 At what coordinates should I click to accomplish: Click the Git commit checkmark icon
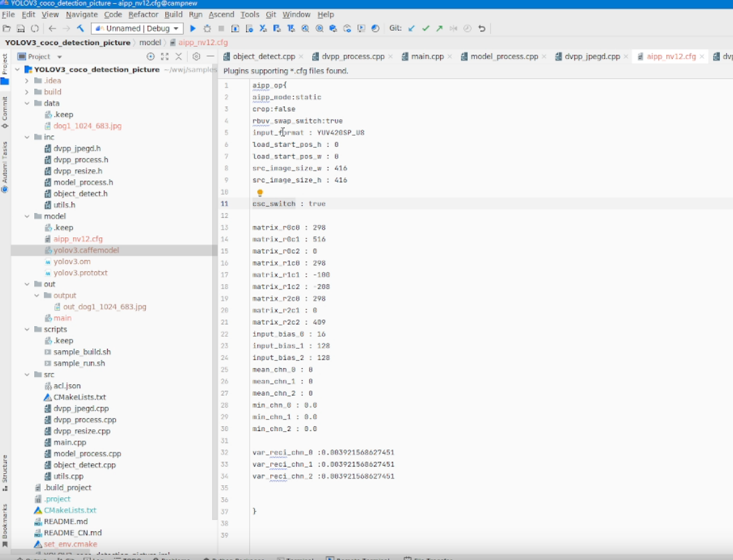(x=425, y=29)
